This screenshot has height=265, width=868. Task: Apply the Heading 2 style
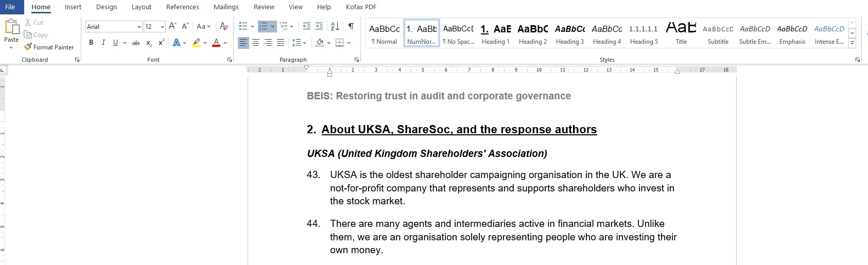click(x=533, y=33)
